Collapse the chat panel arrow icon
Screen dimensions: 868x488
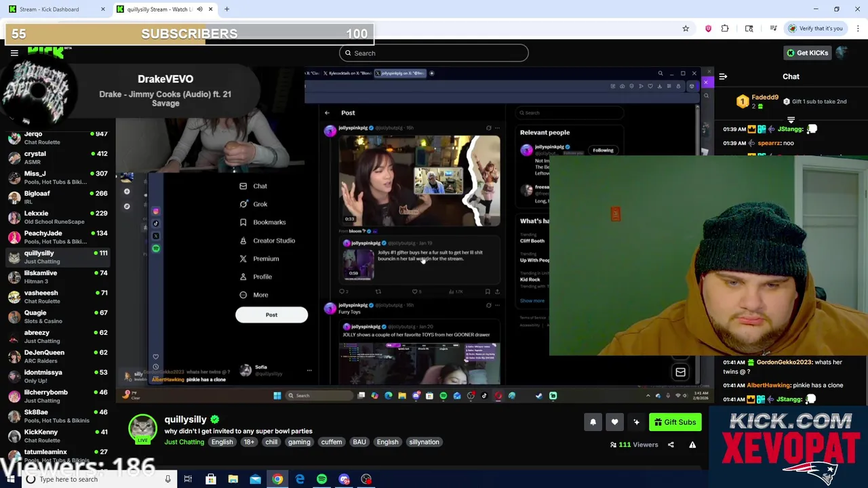click(x=723, y=77)
